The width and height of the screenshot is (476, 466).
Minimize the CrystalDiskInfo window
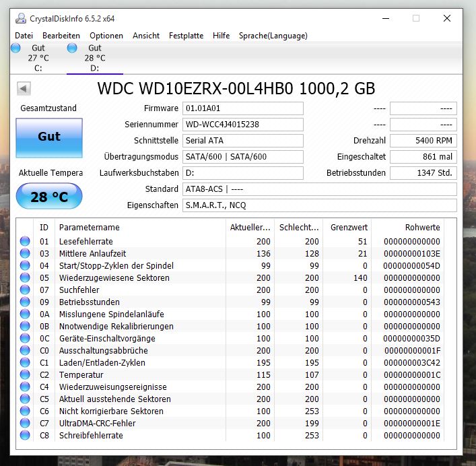[x=386, y=18]
